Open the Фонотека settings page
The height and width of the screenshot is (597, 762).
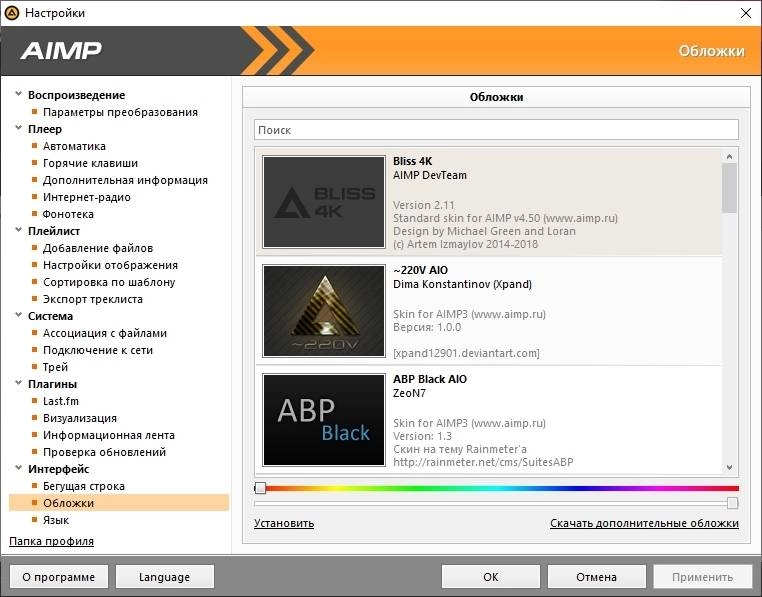(x=68, y=214)
